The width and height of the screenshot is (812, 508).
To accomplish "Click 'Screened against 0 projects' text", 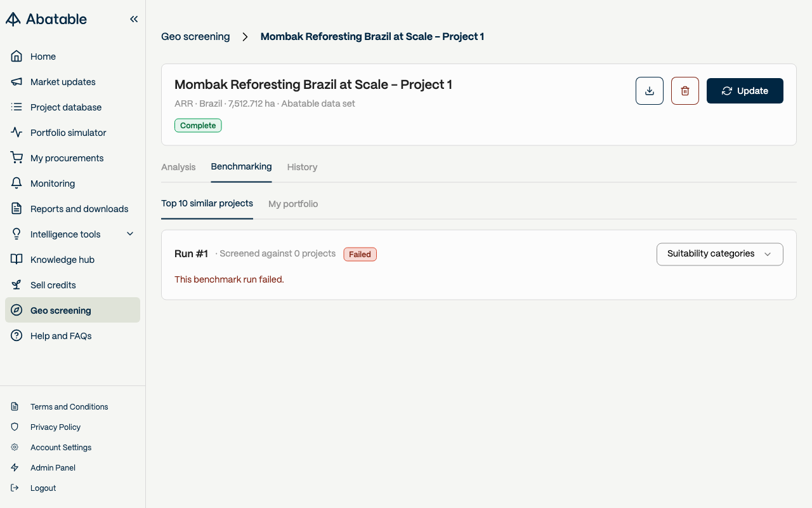I will coord(278,254).
